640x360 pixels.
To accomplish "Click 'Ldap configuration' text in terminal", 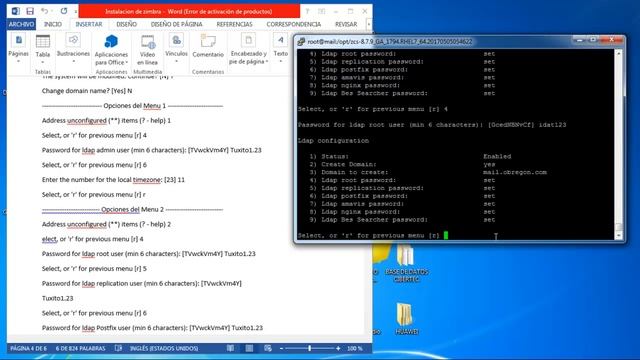I will pyautogui.click(x=333, y=140).
